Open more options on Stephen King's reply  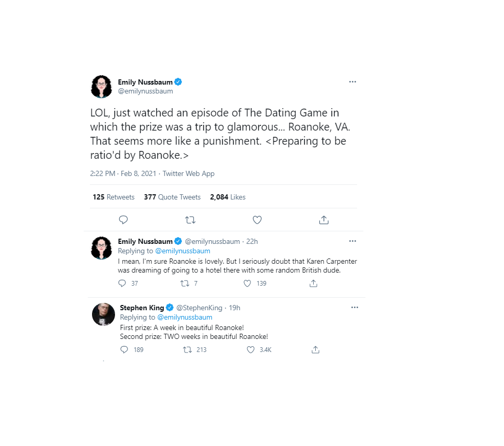tap(354, 308)
